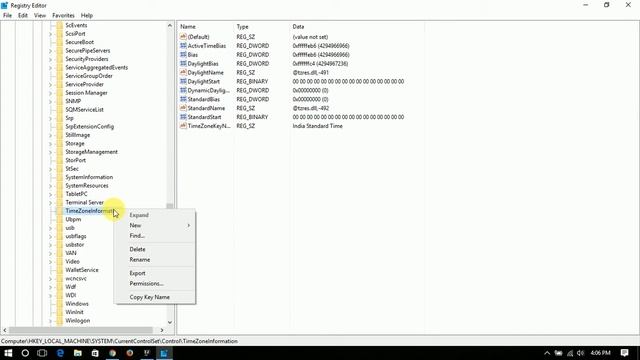This screenshot has height=360, width=640.
Task: Select the WalletService key
Action: (x=82, y=270)
